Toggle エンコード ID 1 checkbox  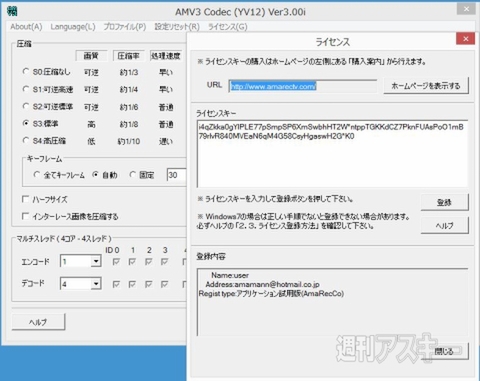coord(132,262)
